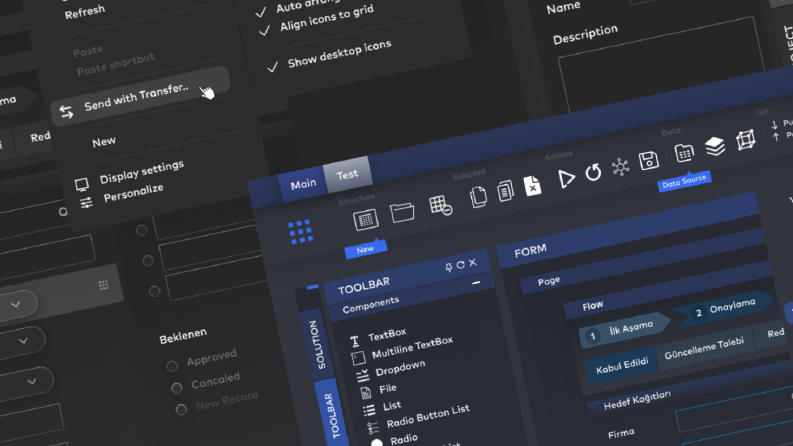Click the Kabul Edildi button
The height and width of the screenshot is (446, 793).
[x=622, y=365]
